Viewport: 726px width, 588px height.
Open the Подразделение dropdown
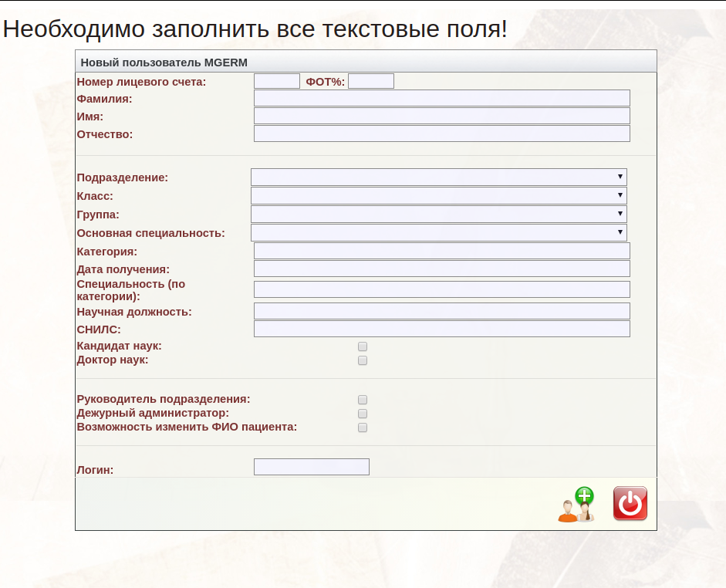point(438,177)
